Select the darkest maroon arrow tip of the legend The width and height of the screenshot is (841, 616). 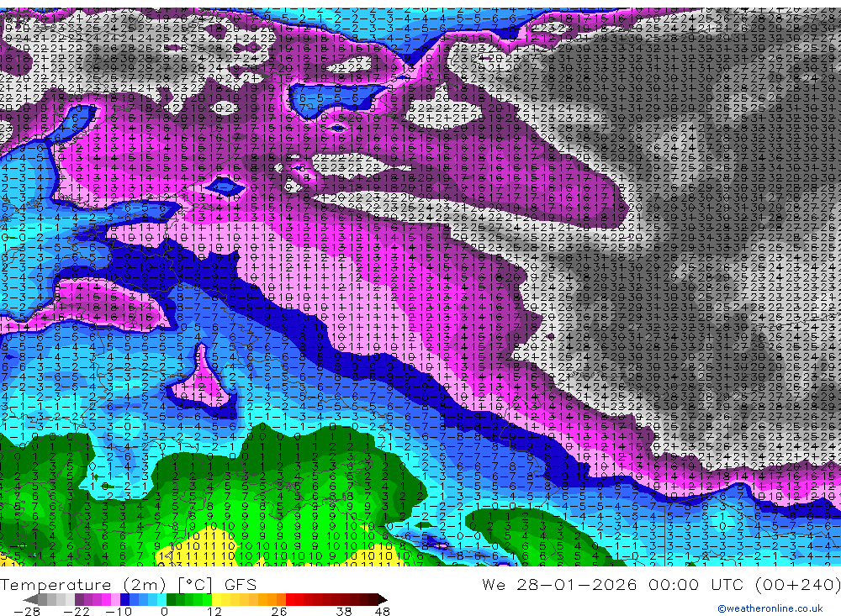click(x=383, y=599)
